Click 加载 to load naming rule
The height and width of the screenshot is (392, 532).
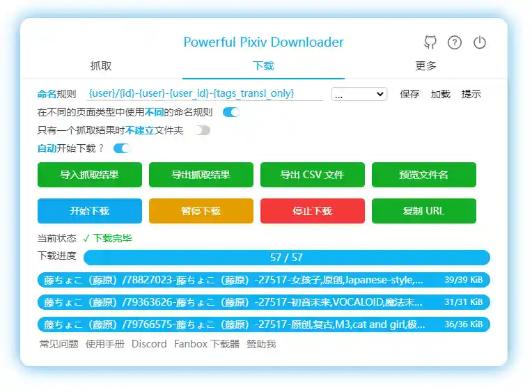pyautogui.click(x=440, y=94)
